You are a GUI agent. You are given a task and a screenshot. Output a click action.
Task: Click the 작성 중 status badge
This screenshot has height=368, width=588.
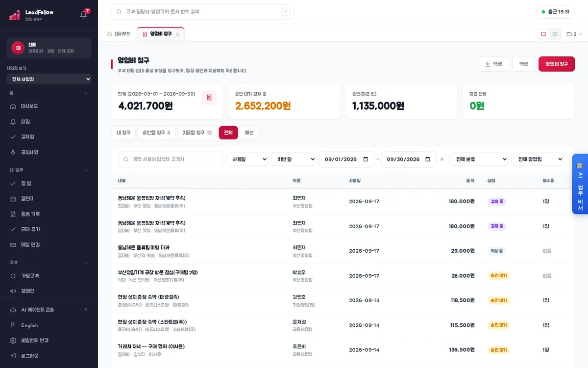[x=497, y=251]
